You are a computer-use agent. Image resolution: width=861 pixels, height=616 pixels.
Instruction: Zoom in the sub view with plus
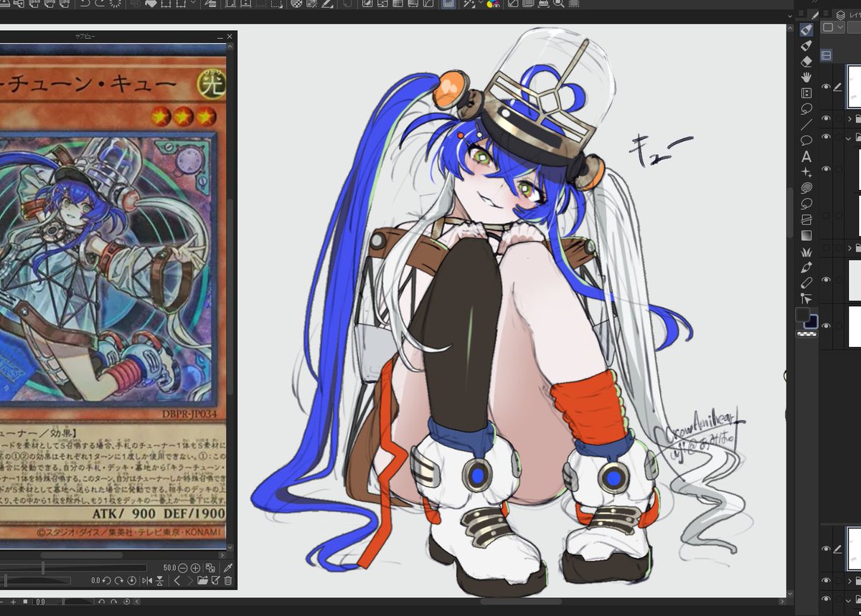[x=195, y=567]
